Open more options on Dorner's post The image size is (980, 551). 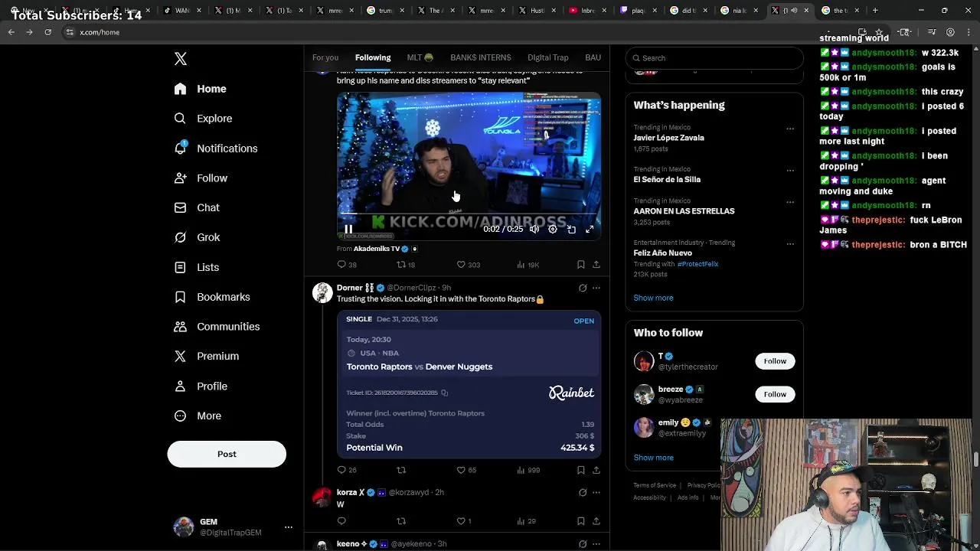point(596,288)
